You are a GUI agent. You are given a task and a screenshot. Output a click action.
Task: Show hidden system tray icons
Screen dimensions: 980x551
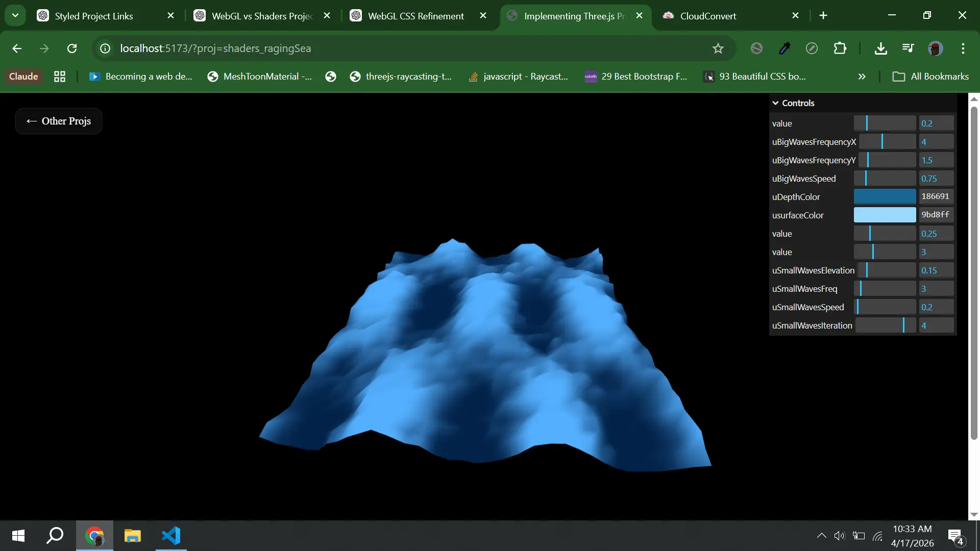(821, 536)
